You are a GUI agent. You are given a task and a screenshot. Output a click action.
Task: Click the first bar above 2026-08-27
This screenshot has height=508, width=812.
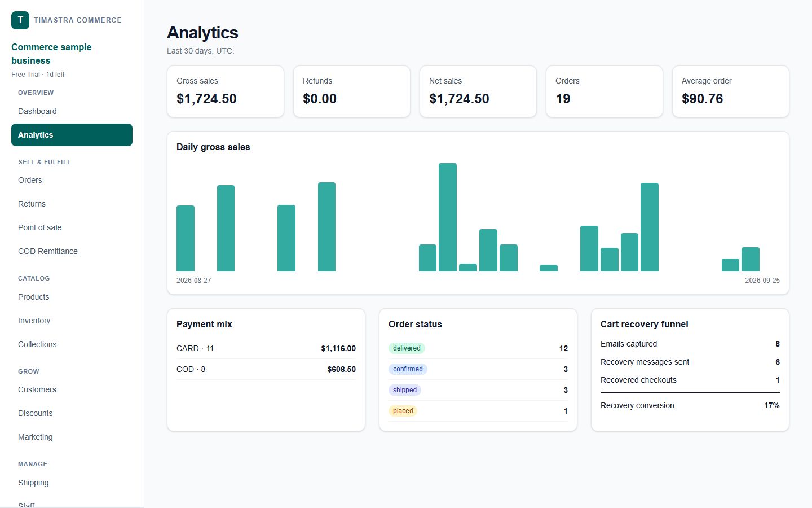coord(186,238)
